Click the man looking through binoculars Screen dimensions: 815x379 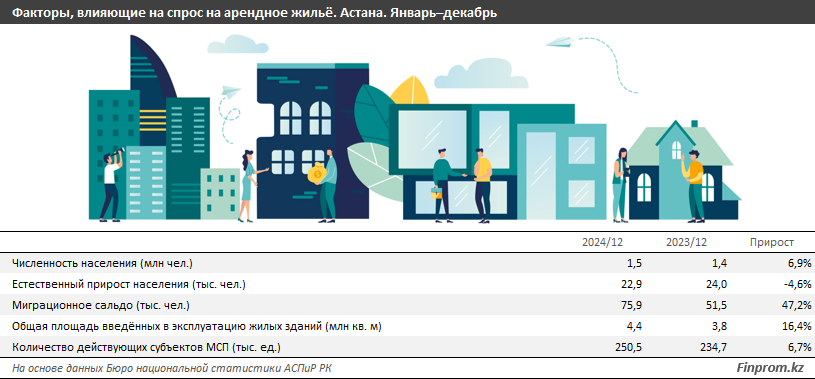click(x=111, y=185)
